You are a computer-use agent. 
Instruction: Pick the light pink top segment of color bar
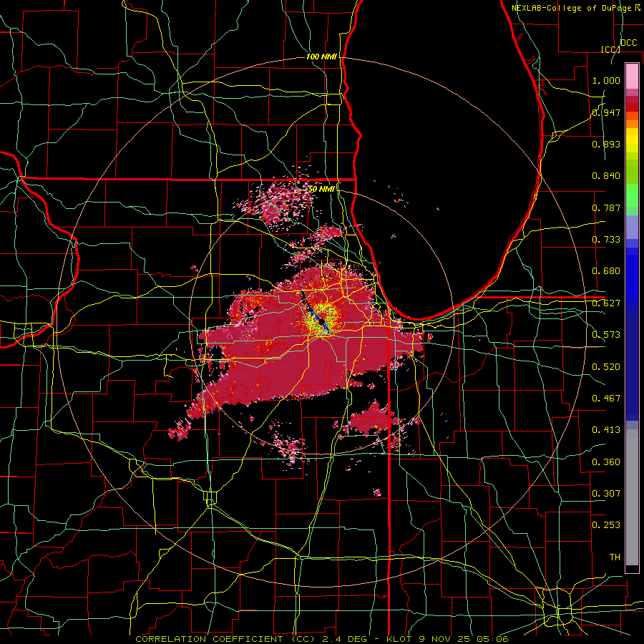pos(632,76)
